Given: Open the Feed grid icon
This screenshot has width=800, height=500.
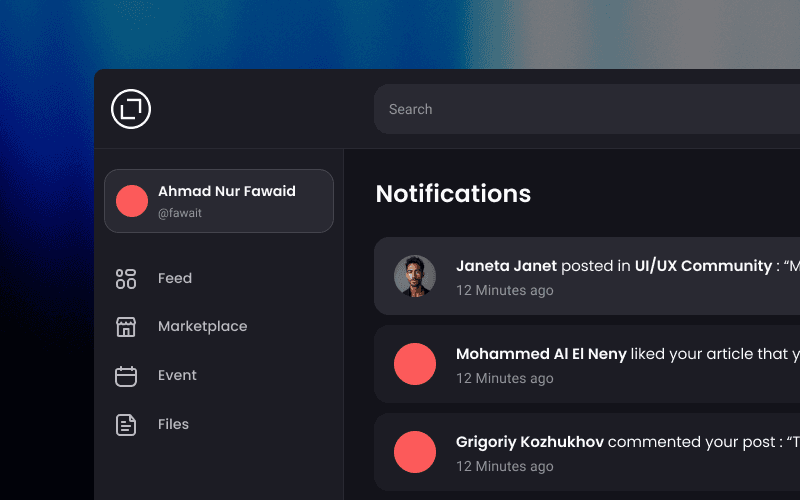Looking at the screenshot, I should coord(126,279).
